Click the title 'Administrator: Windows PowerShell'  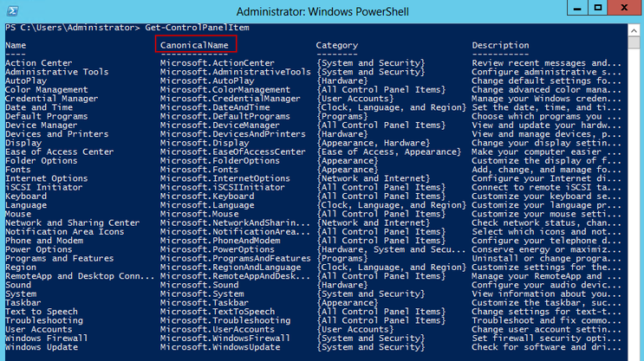pyautogui.click(x=322, y=11)
